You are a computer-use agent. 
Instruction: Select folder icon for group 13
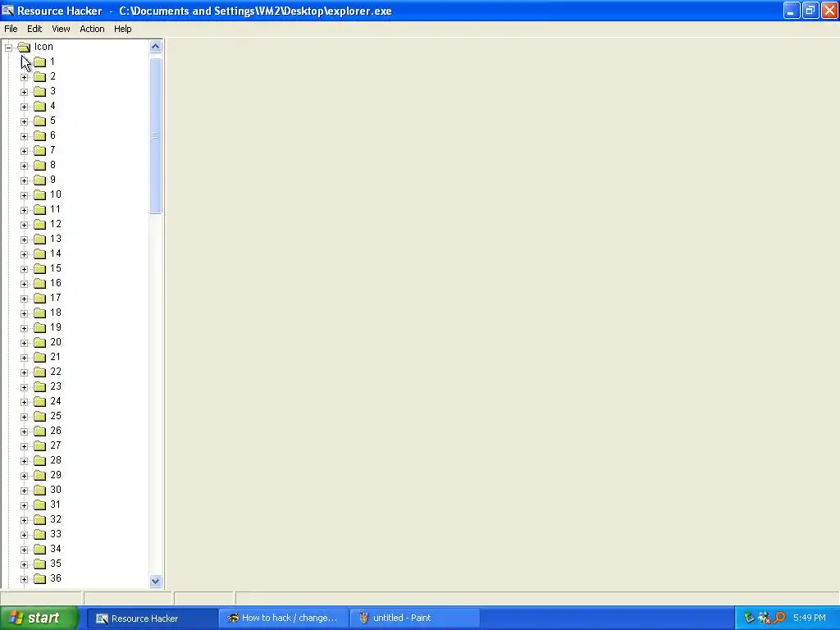coord(39,239)
